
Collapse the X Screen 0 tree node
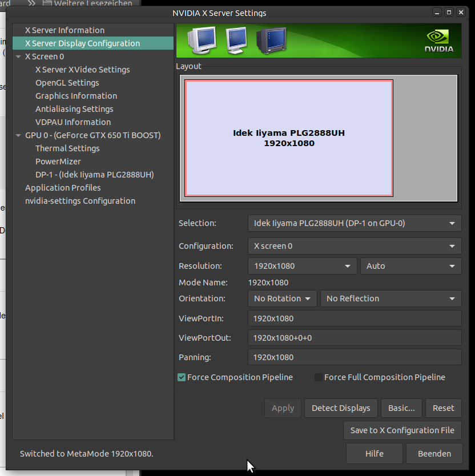pyautogui.click(x=19, y=57)
